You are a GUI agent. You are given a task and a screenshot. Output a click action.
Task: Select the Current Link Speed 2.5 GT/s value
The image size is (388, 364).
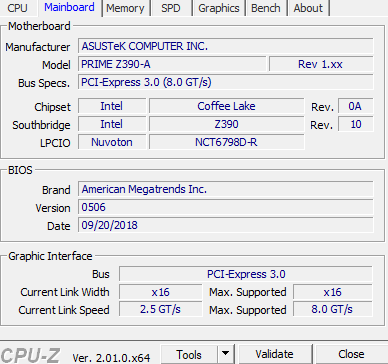[x=160, y=309]
